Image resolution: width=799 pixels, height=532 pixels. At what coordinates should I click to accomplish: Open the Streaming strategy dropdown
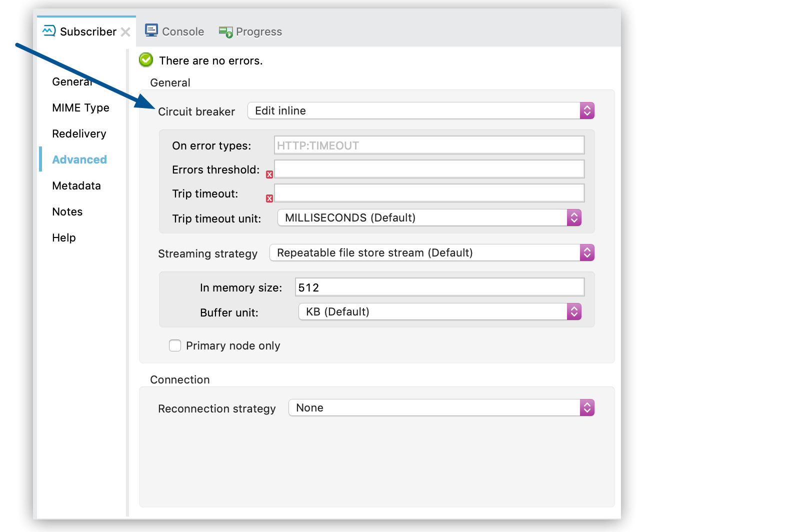coord(431,252)
